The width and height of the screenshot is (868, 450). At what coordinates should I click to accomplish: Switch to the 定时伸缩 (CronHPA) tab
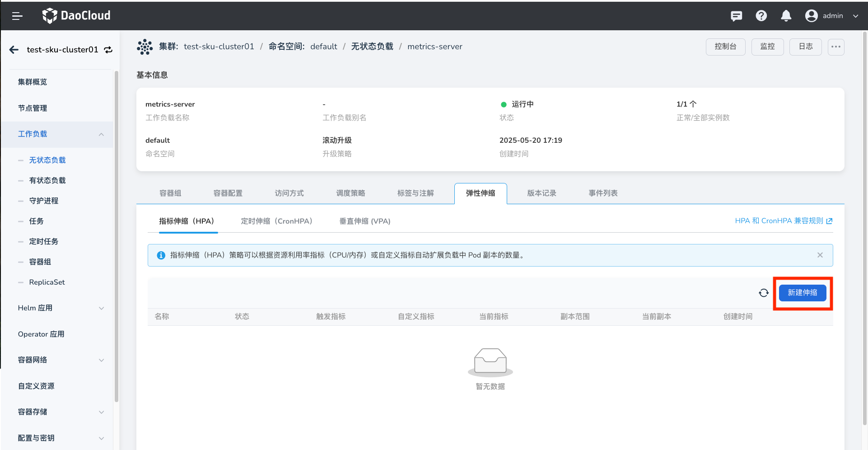pos(276,221)
